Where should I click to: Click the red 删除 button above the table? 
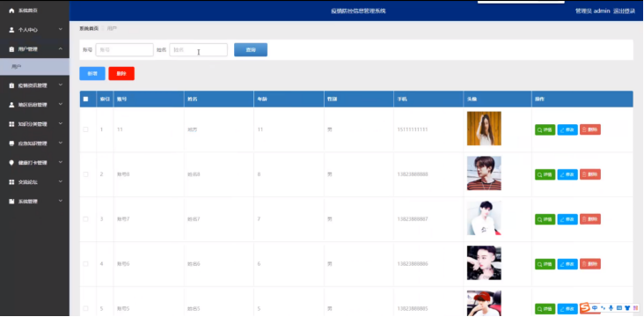click(121, 74)
